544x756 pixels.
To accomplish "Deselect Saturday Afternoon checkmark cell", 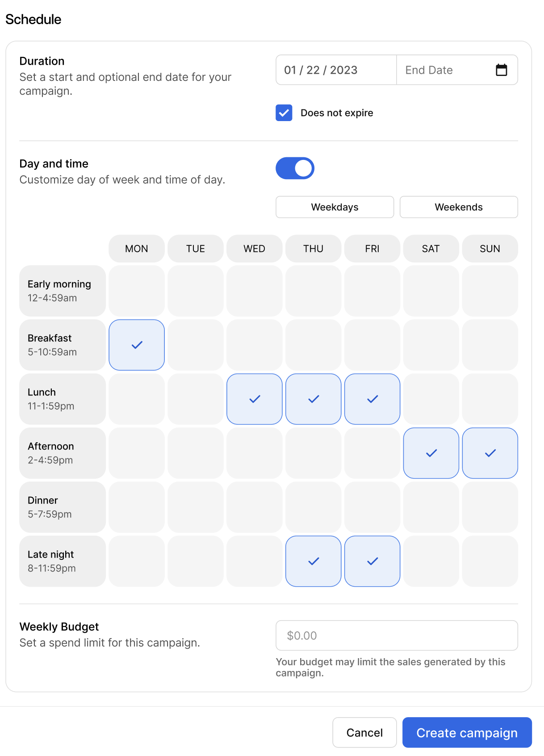I will (431, 453).
